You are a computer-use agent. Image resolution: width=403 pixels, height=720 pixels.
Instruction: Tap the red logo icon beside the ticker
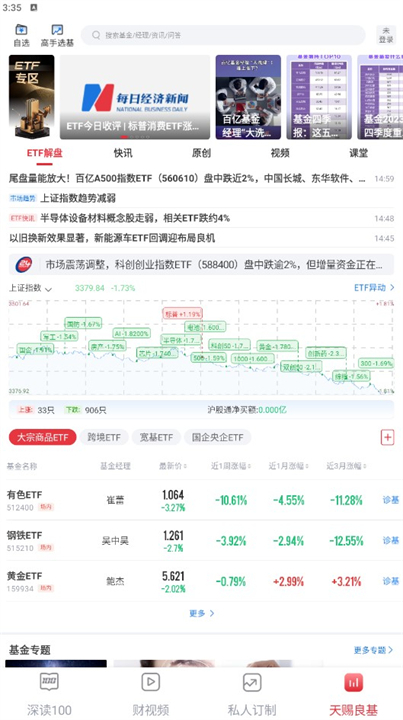pyautogui.click(x=24, y=264)
